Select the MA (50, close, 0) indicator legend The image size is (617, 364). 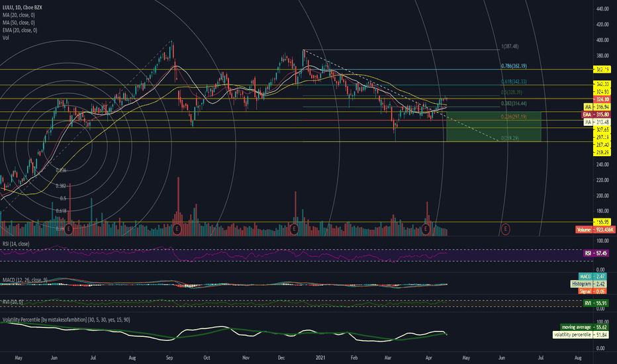(19, 23)
